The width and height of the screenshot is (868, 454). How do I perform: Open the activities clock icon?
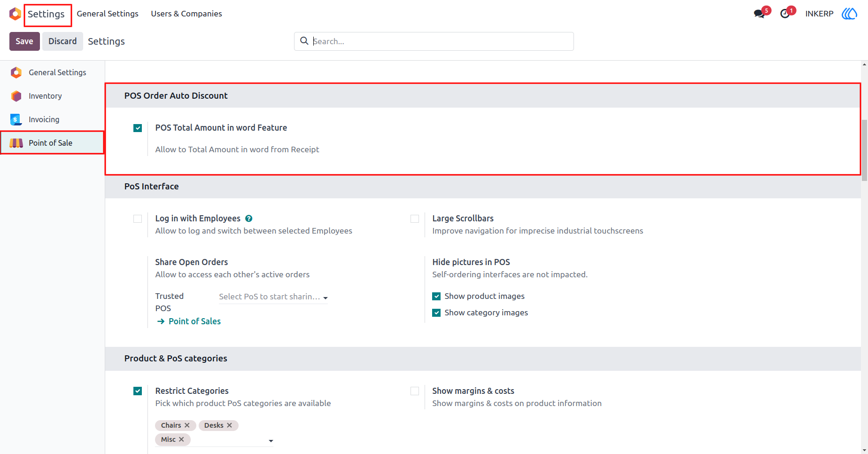785,14
